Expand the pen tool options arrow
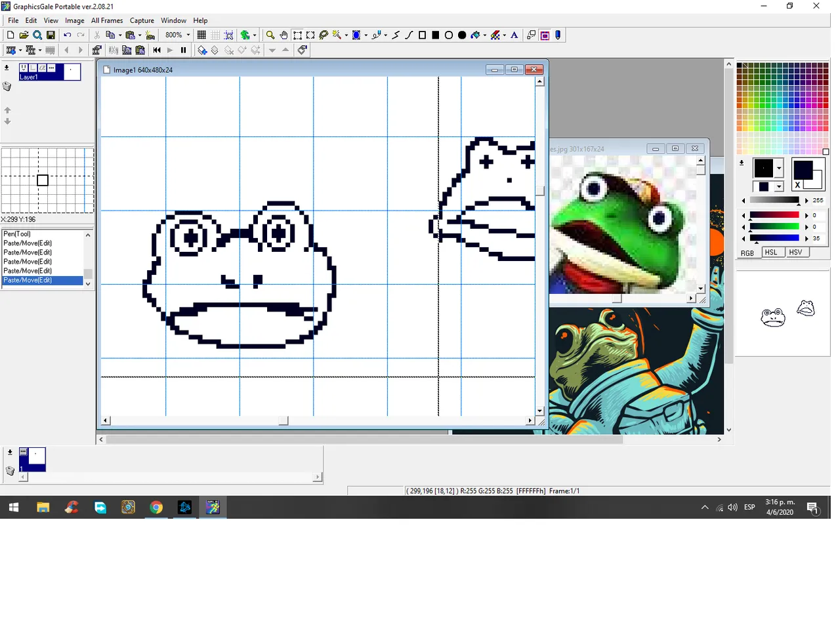 coord(385,35)
